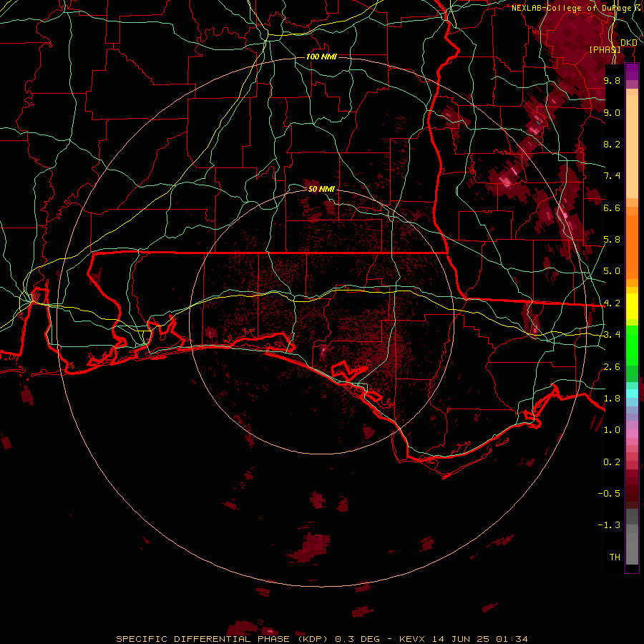Click the yellow band of color scale
This screenshot has width=644, height=644.
(x=632, y=306)
